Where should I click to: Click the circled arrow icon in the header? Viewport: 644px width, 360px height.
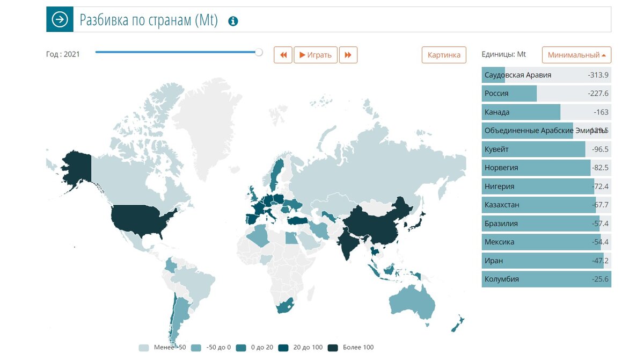[59, 20]
